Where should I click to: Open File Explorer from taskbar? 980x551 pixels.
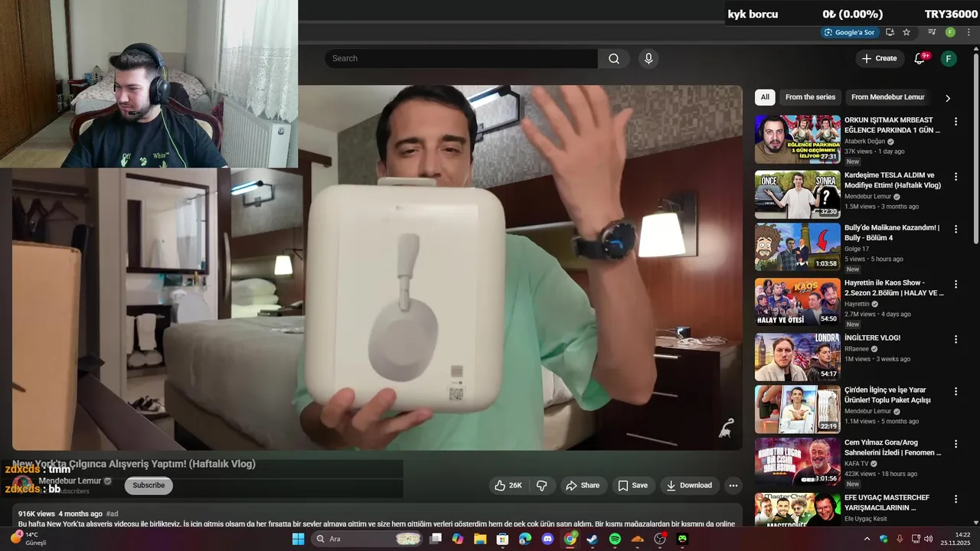click(480, 539)
